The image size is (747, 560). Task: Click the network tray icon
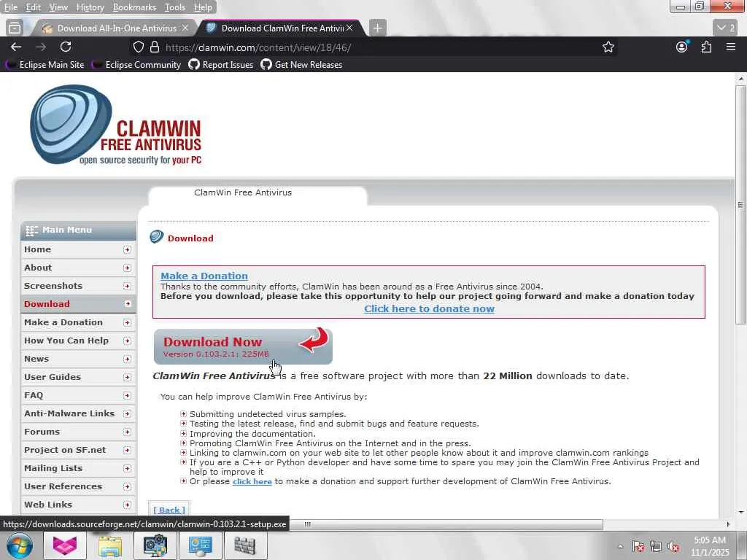tap(656, 547)
